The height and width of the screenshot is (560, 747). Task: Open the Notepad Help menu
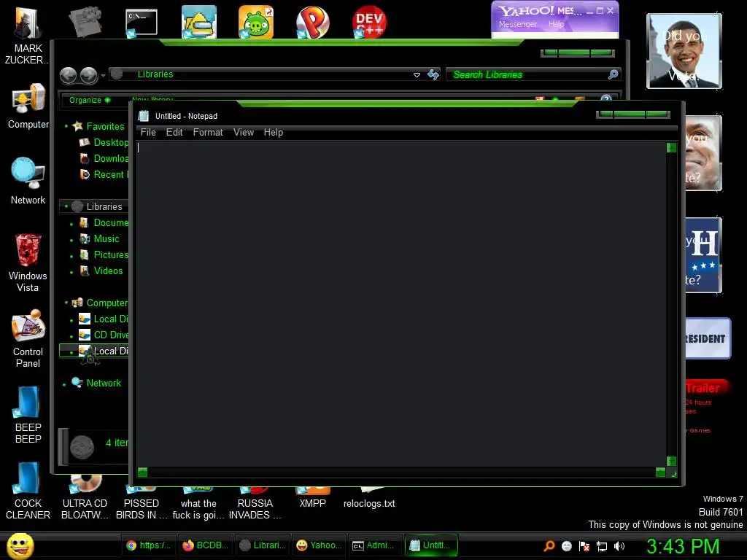[274, 133]
